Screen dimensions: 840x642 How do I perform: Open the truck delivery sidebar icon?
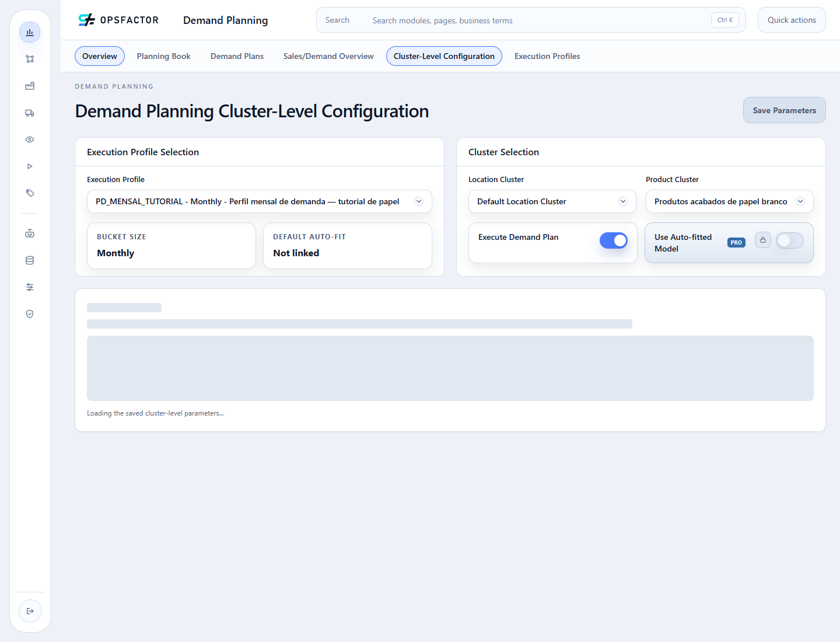[x=30, y=113]
